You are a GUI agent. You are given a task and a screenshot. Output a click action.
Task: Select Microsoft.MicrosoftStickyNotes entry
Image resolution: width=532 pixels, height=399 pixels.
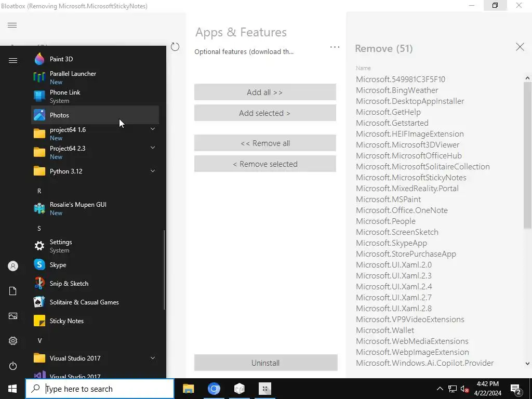pos(411,178)
